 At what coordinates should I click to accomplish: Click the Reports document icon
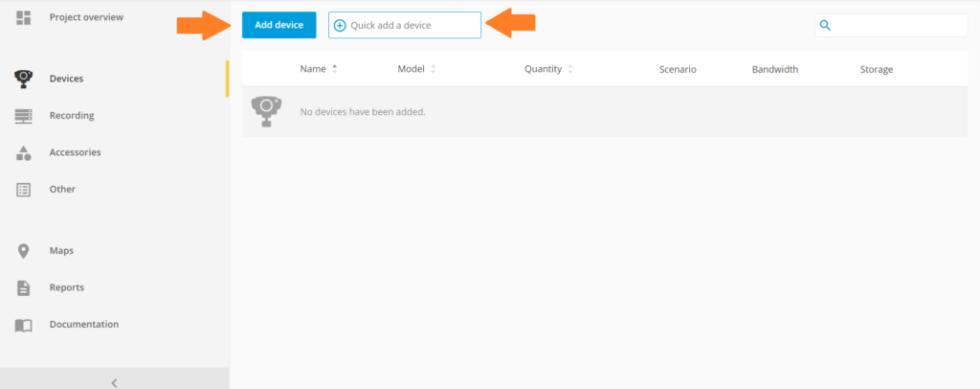pyautogui.click(x=23, y=287)
